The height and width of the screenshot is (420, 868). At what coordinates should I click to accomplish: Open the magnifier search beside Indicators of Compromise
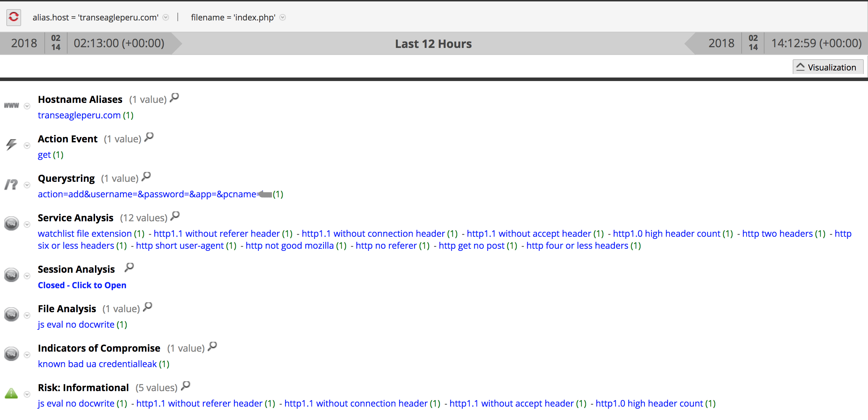[212, 347]
